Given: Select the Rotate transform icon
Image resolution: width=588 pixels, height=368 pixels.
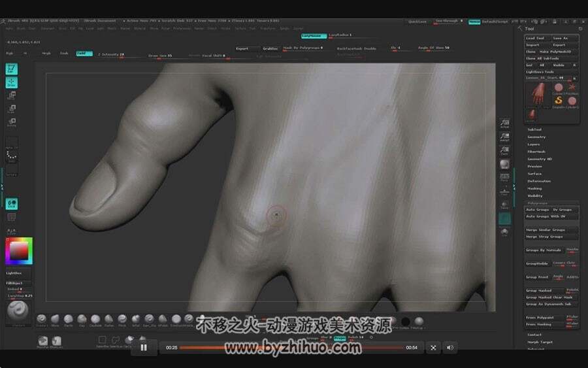Looking at the screenshot, I should coord(12,122).
